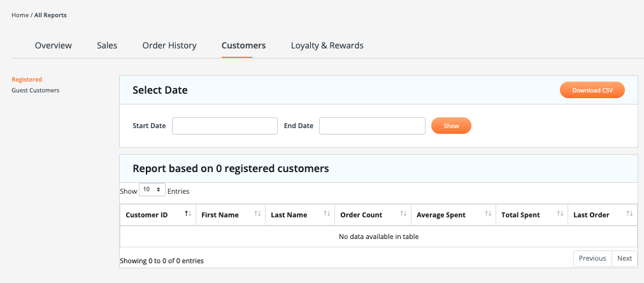The image size is (644, 283).
Task: Open the Order History tab
Action: 169,46
